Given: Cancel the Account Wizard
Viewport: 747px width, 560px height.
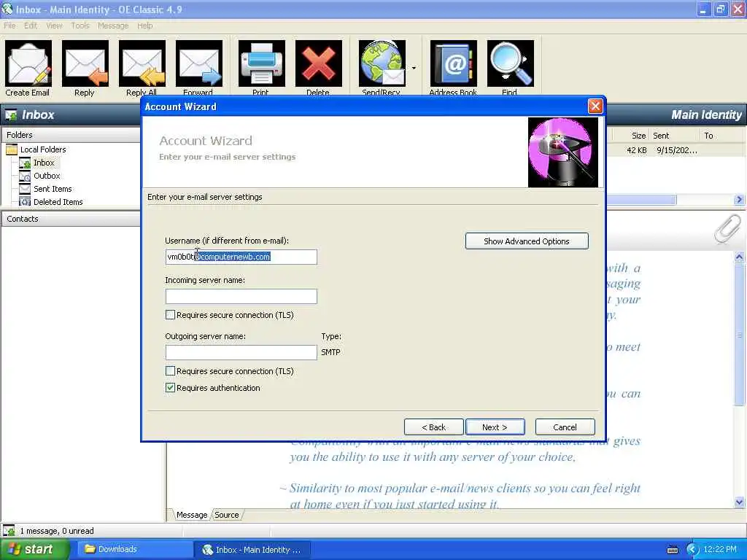Looking at the screenshot, I should click(x=565, y=427).
